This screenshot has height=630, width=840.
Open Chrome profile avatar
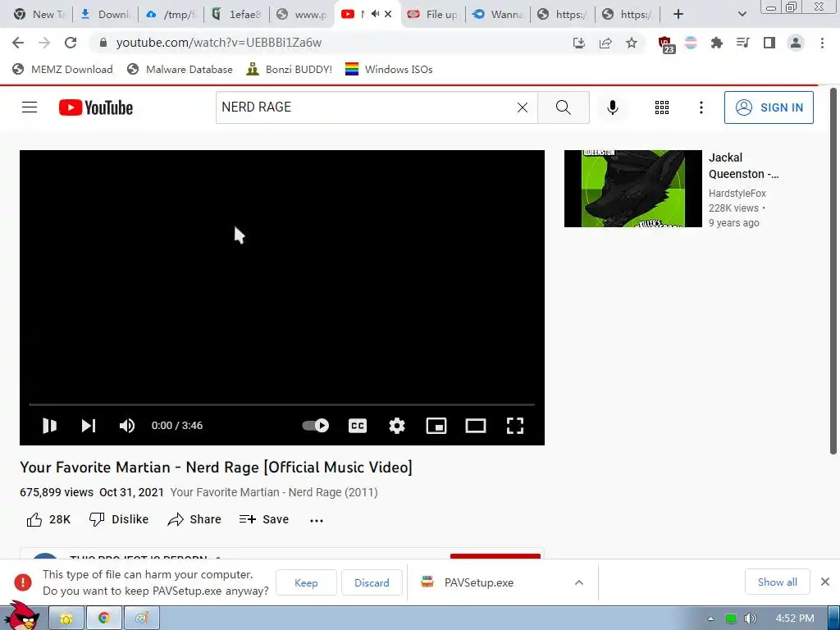pos(796,43)
